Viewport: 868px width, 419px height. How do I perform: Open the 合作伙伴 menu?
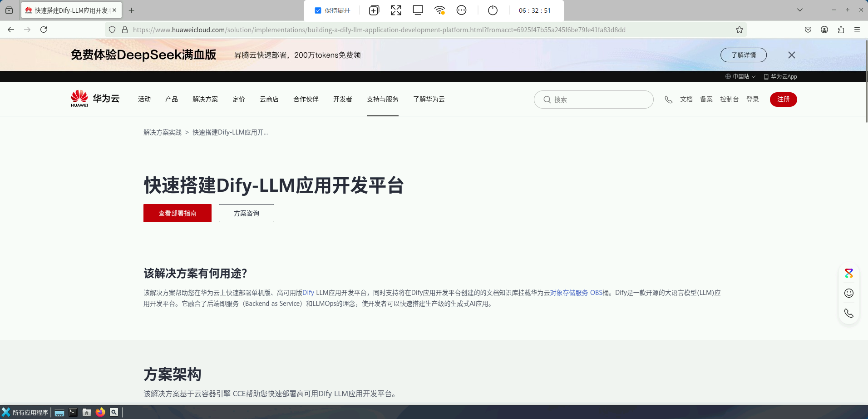pyautogui.click(x=306, y=99)
